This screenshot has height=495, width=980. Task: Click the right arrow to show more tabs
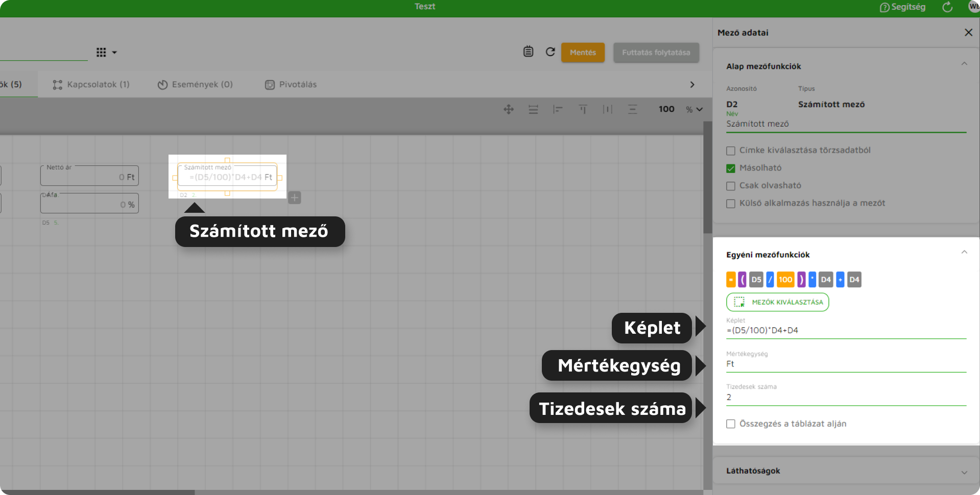coord(692,84)
